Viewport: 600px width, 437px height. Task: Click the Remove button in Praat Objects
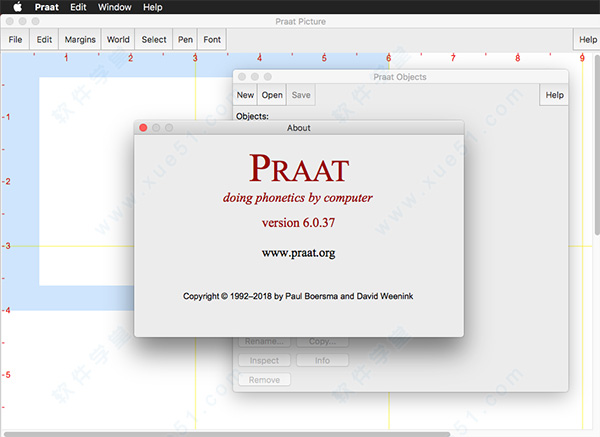tap(264, 380)
